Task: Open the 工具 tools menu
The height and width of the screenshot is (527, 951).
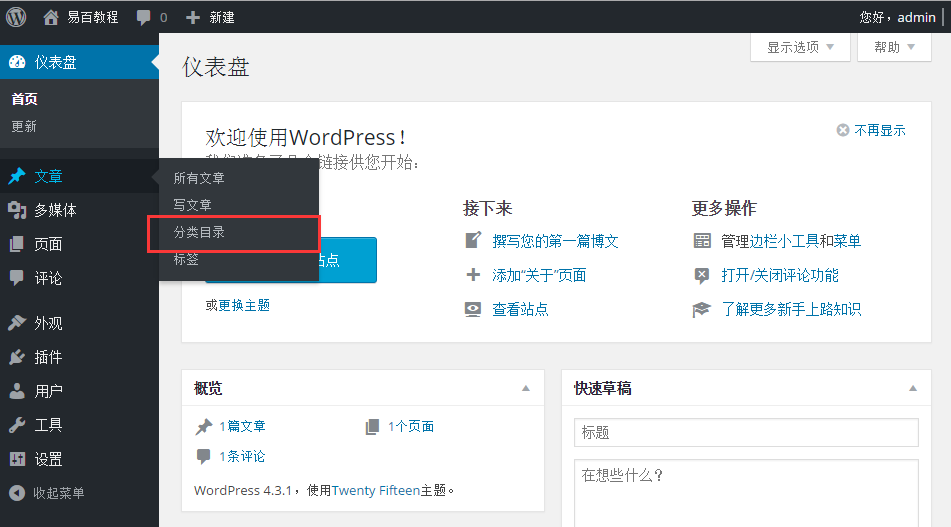Action: point(48,425)
